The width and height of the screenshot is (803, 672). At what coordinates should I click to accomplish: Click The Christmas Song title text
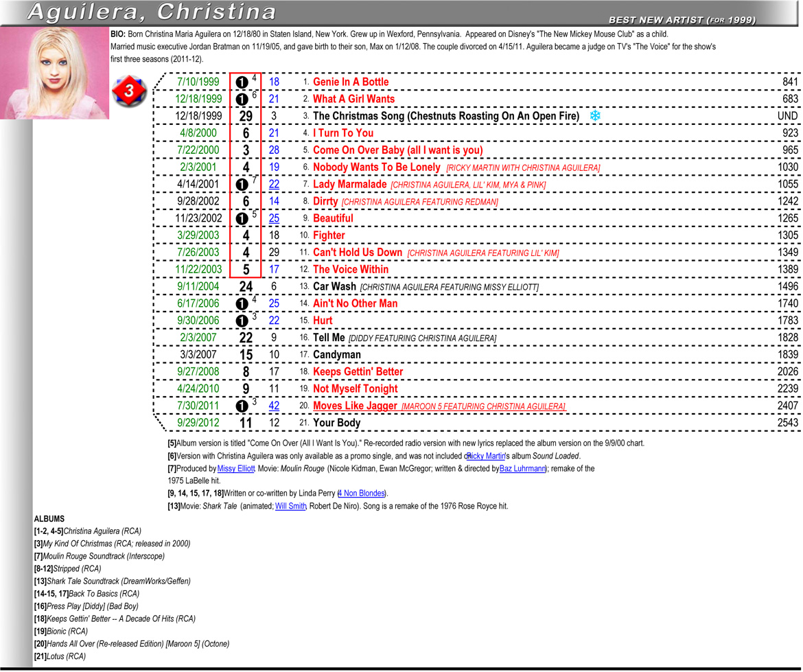coord(446,116)
